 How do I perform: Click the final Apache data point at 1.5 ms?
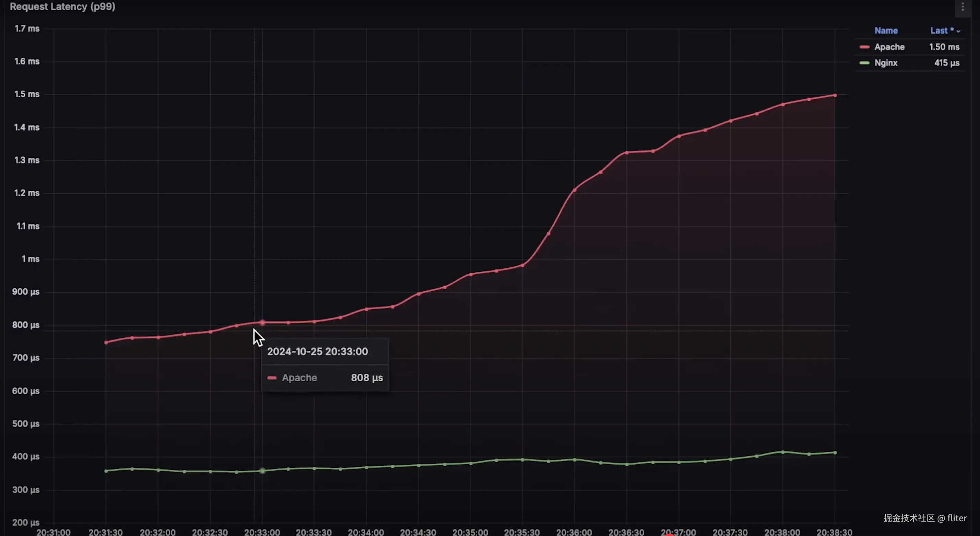coord(835,95)
